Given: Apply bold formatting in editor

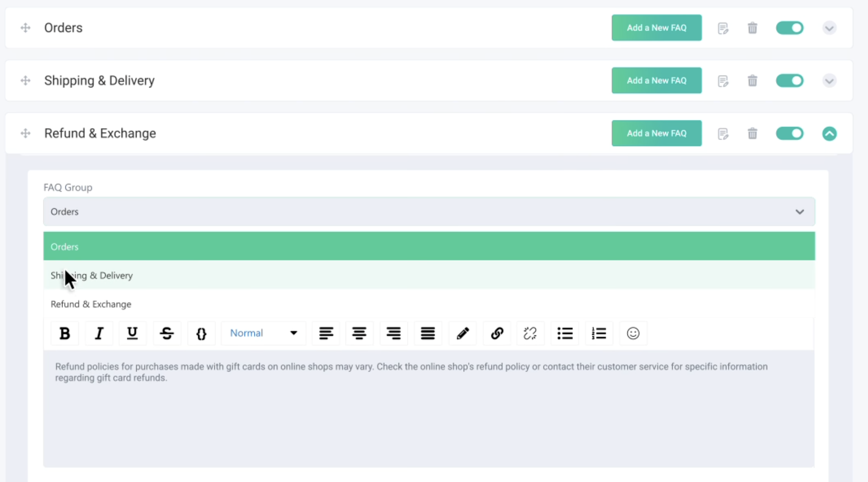Looking at the screenshot, I should coord(65,333).
